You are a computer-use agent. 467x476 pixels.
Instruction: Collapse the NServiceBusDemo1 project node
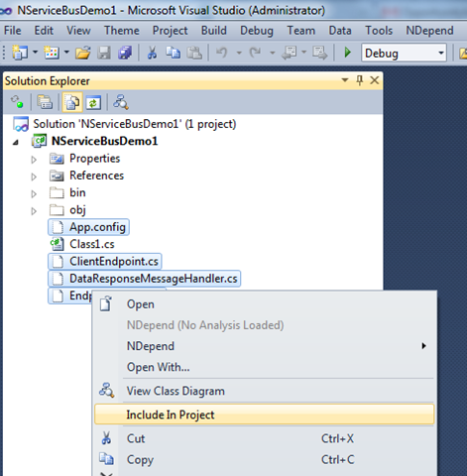click(16, 143)
